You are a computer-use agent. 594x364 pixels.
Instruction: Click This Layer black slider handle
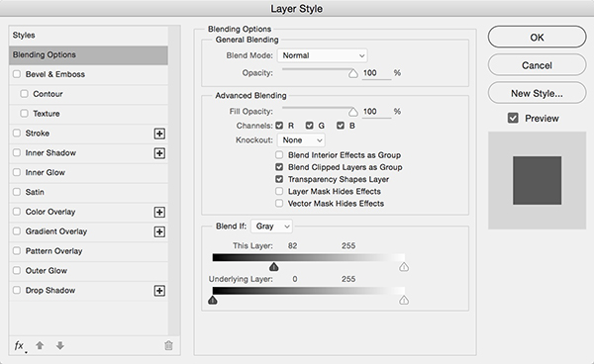tap(274, 267)
